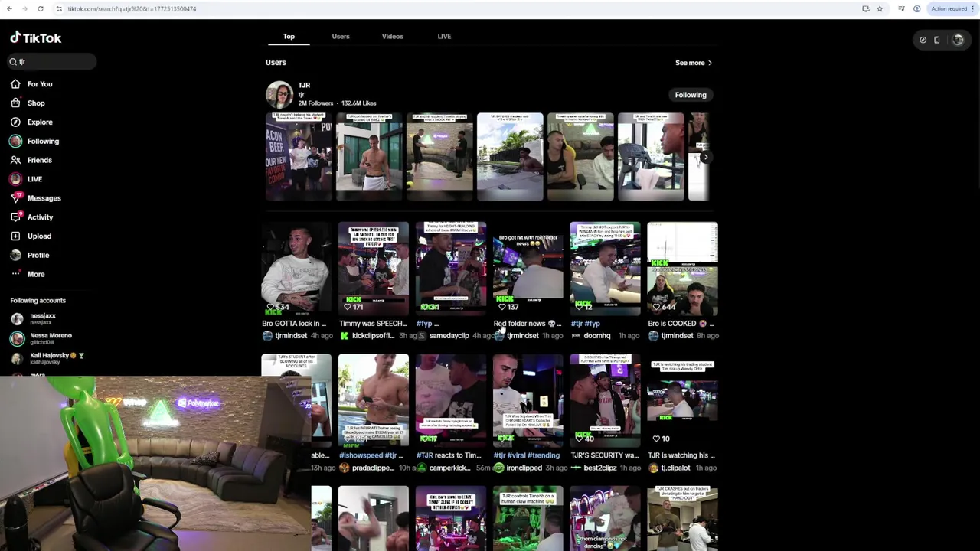Click the Action required chip
The image size is (980, 551).
coord(949,8)
